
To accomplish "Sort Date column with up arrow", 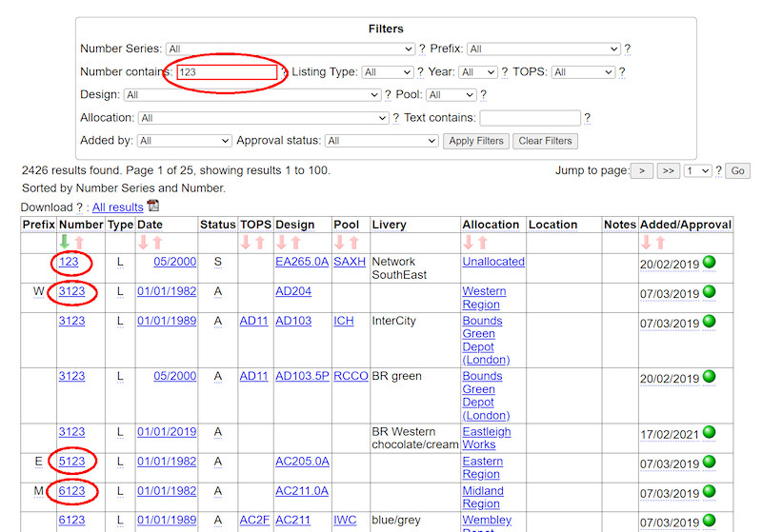I will point(157,242).
